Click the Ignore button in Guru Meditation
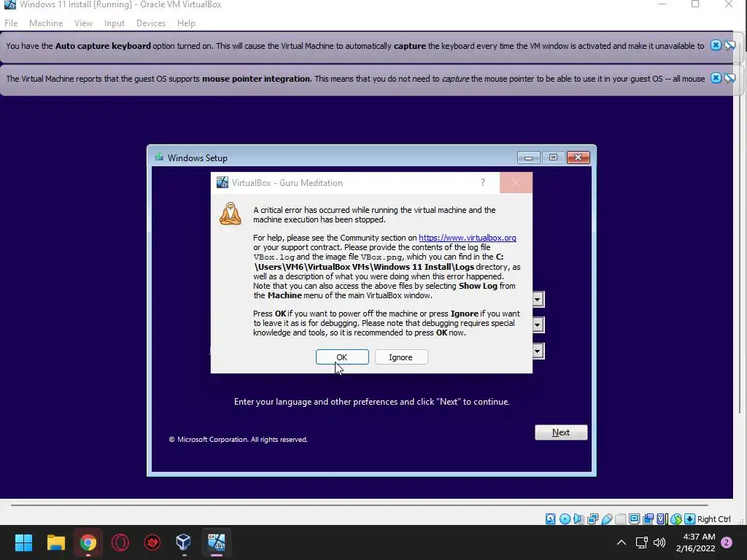The width and height of the screenshot is (747, 560). (401, 357)
